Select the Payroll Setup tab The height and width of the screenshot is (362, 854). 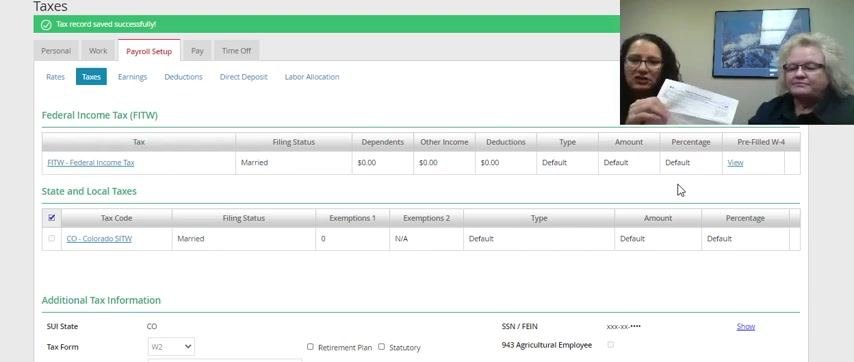149,51
